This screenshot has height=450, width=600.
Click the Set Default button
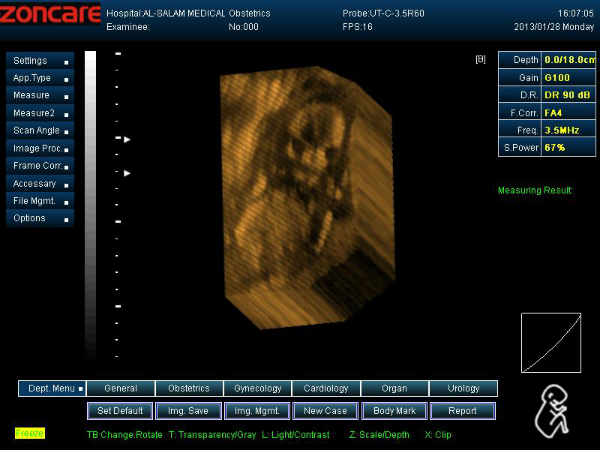[x=120, y=411]
